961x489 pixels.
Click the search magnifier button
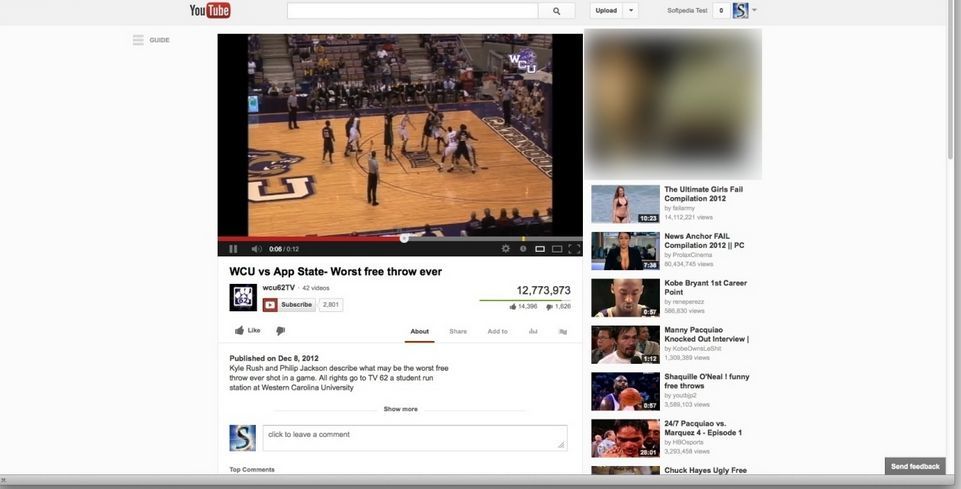pyautogui.click(x=556, y=10)
